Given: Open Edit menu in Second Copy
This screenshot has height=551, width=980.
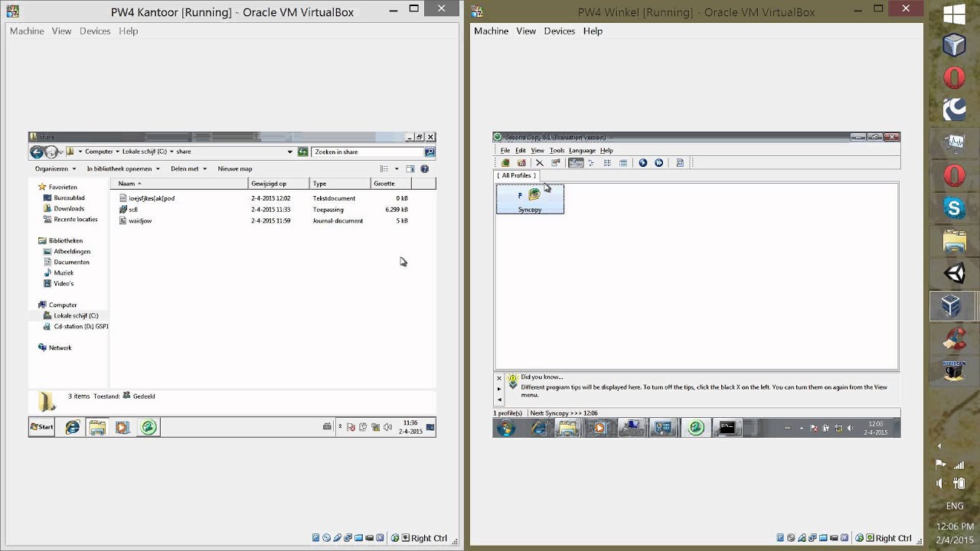Looking at the screenshot, I should click(521, 151).
